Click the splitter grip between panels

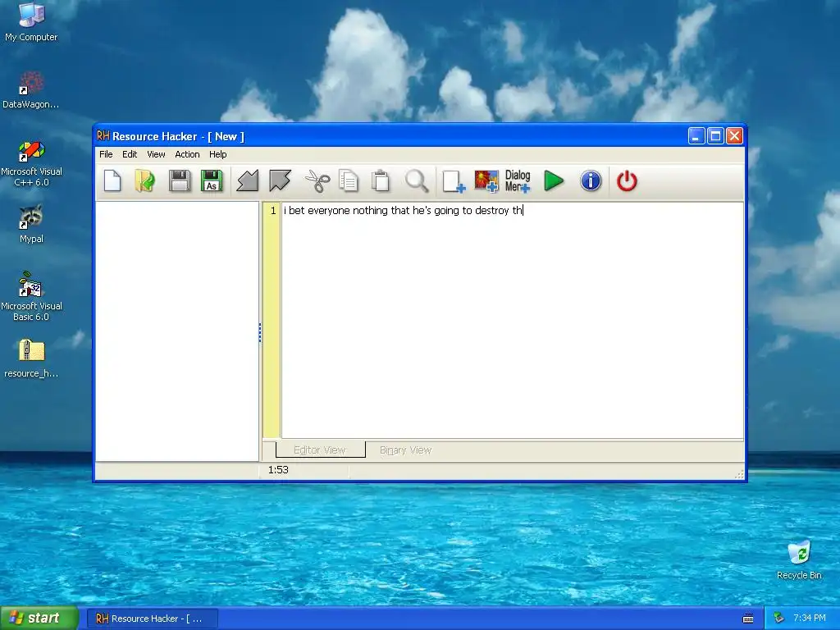coord(260,333)
